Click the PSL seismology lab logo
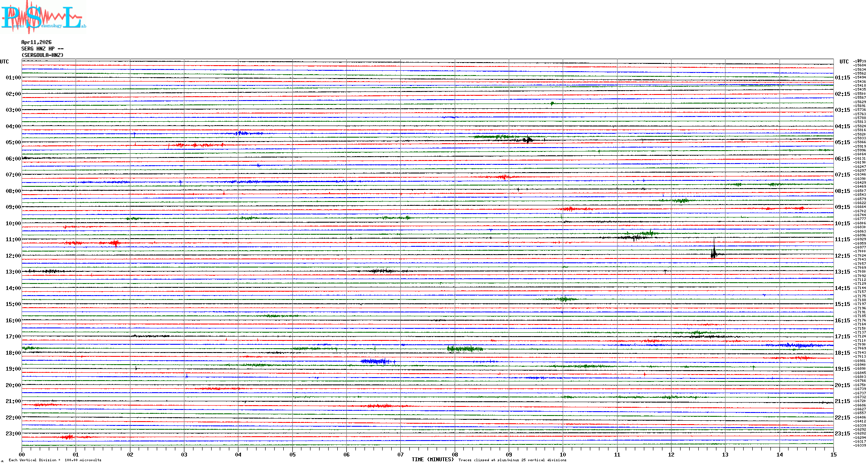 pos(43,17)
